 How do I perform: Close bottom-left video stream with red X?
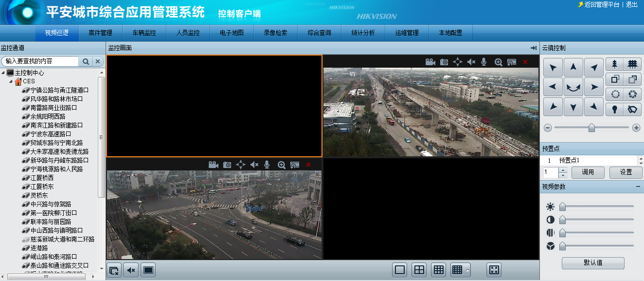[308, 165]
